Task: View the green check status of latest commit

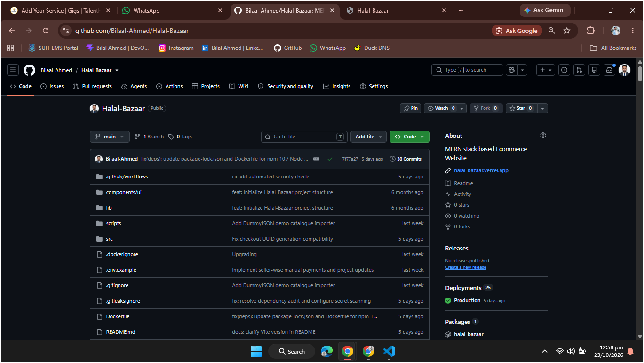Action: click(x=330, y=159)
